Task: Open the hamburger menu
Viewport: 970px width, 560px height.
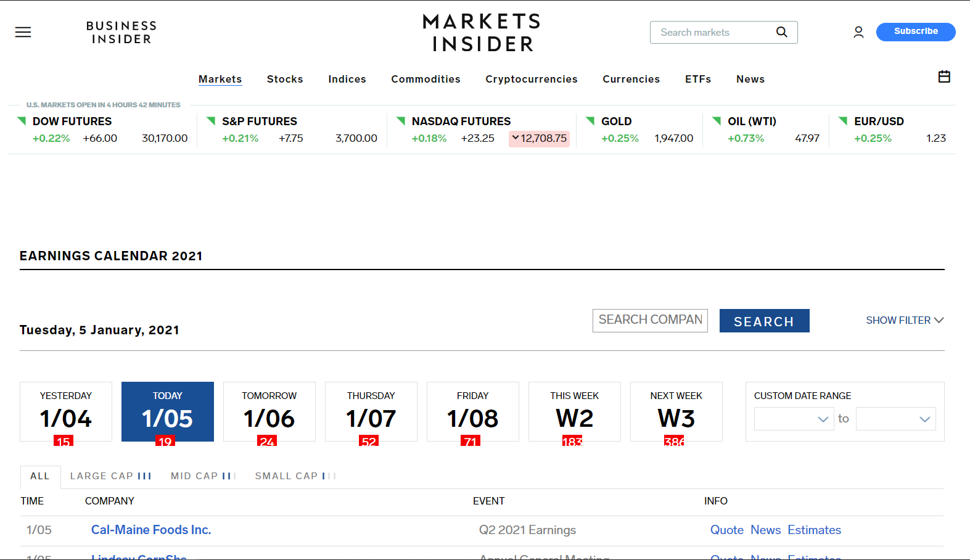Action: click(x=23, y=32)
